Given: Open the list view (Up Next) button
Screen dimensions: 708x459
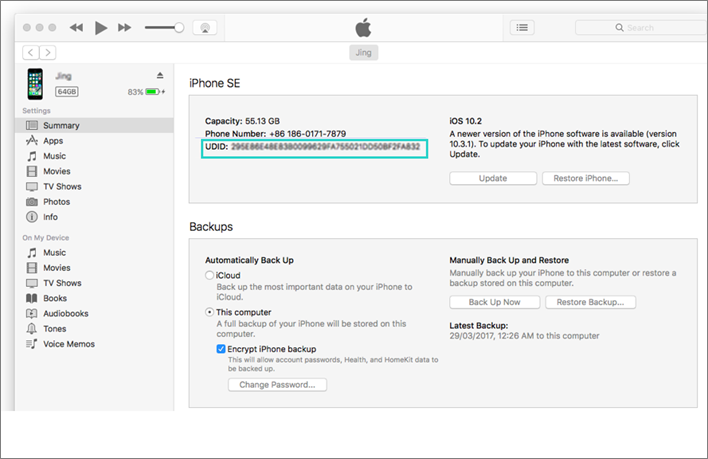Looking at the screenshot, I should click(x=522, y=28).
